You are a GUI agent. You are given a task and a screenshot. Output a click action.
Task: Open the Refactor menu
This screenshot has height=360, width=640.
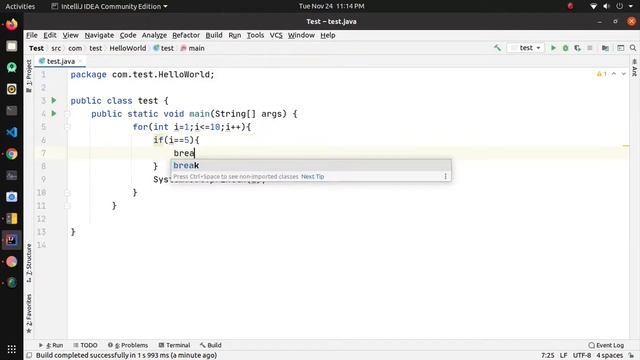point(186,35)
